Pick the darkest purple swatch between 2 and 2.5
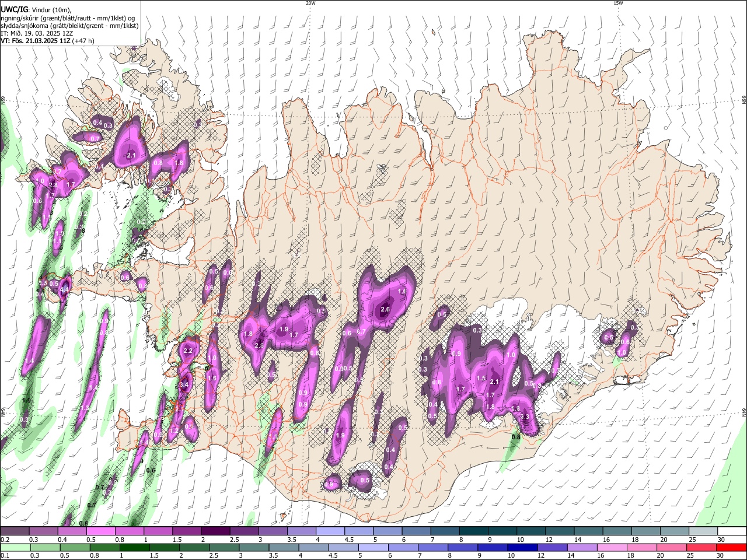Screen dimensions: 747x560 [215, 531]
